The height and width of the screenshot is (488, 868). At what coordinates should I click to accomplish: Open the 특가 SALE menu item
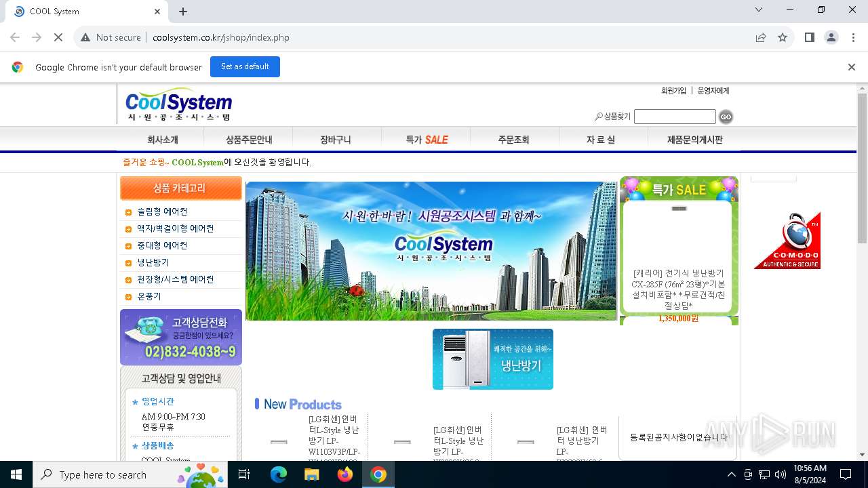tap(427, 140)
